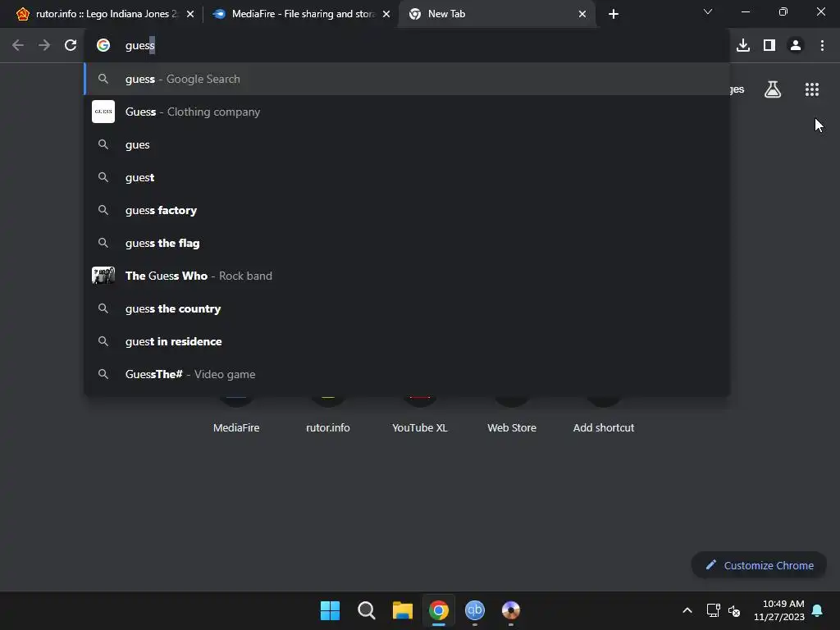Click The Guess Who band photo thumbnail
The width and height of the screenshot is (840, 630).
[103, 276]
